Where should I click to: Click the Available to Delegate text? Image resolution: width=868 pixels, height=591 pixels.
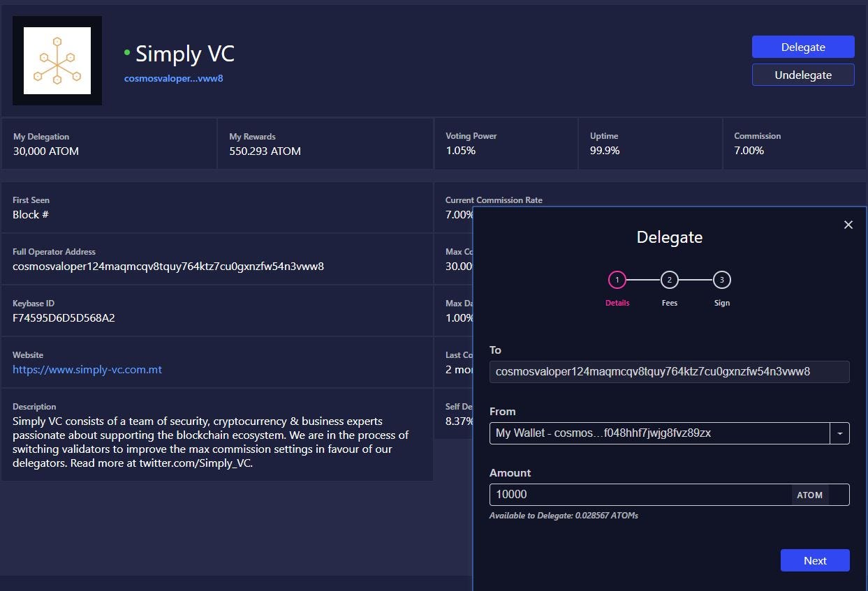[564, 516]
